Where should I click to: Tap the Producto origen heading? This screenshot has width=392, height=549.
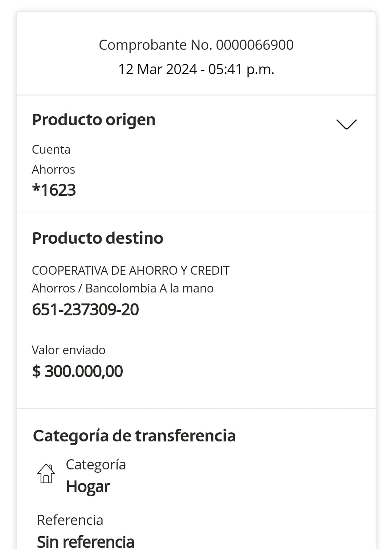[94, 120]
